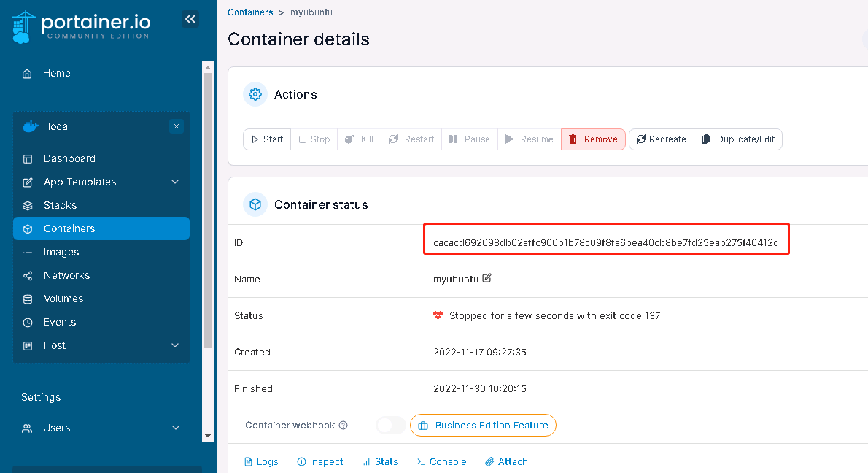Start the container
This screenshot has width=868, height=473.
[267, 139]
